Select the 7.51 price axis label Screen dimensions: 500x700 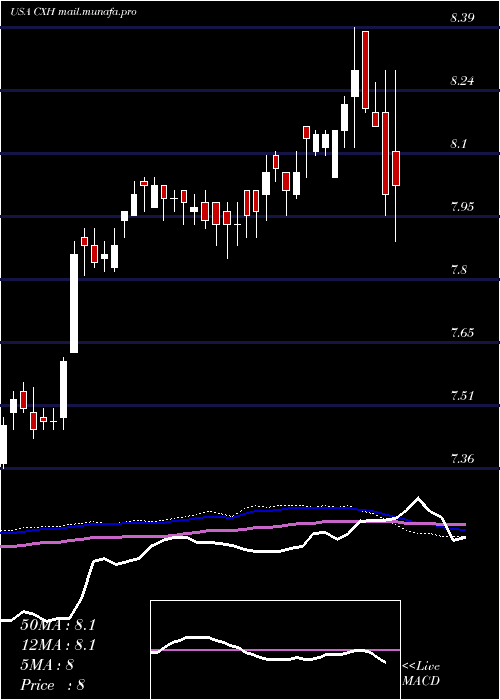462,396
